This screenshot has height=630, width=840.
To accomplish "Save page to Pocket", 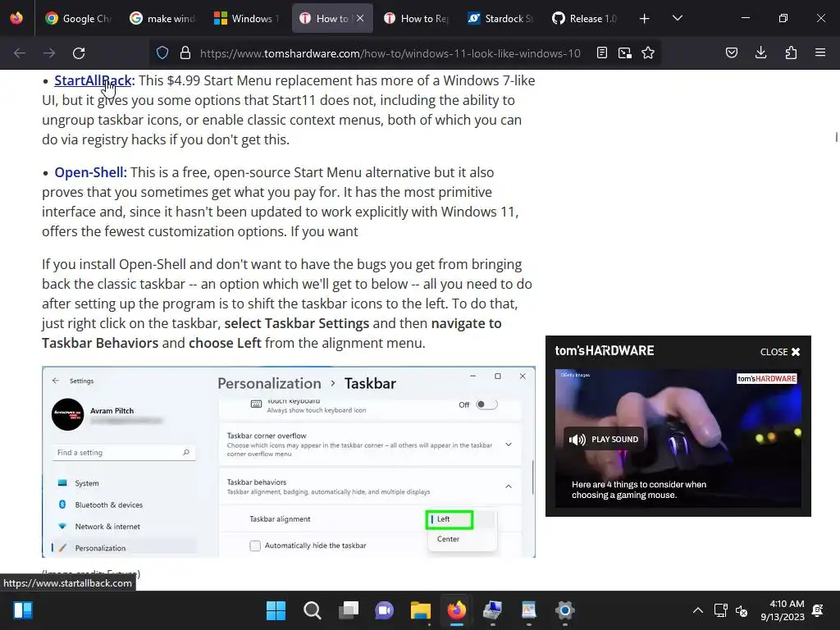I will (x=732, y=53).
